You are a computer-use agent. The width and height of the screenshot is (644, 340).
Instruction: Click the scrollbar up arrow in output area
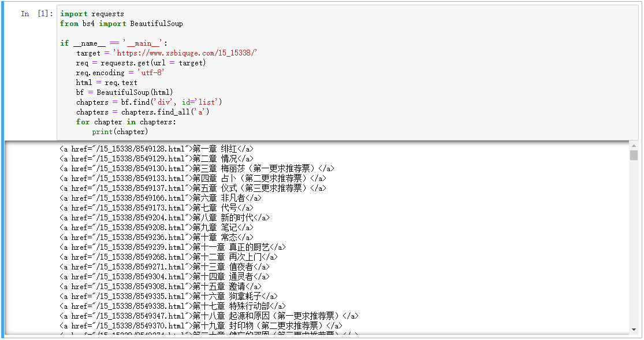point(634,145)
